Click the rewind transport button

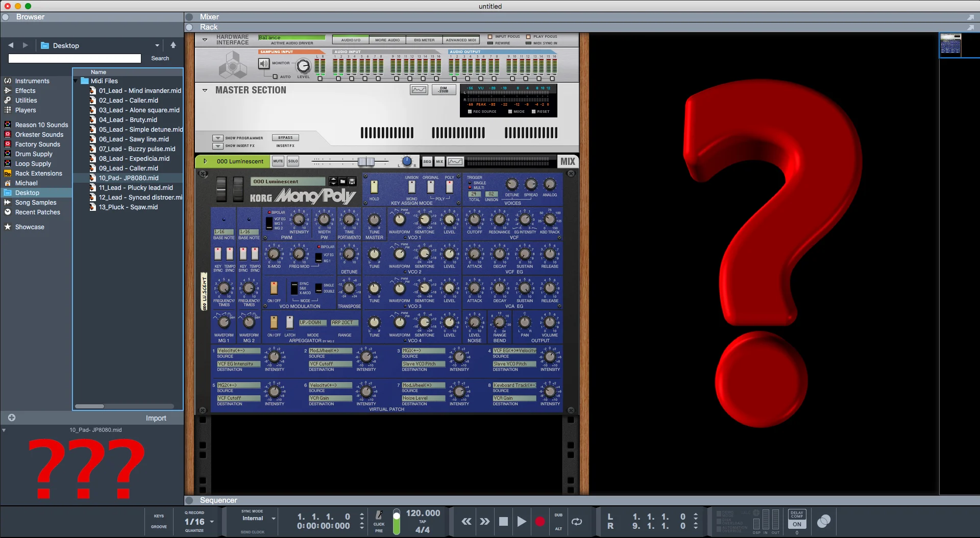[x=467, y=522]
